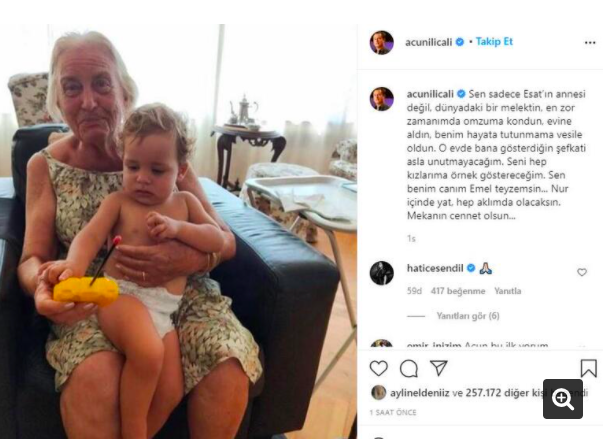Open comments with speech bubble icon
The image size is (610, 442).
pos(409,368)
